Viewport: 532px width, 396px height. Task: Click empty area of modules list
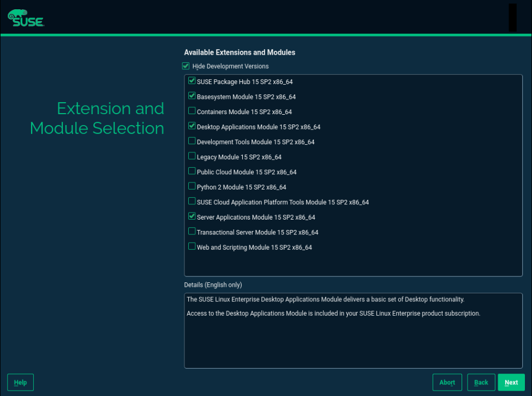(354, 265)
